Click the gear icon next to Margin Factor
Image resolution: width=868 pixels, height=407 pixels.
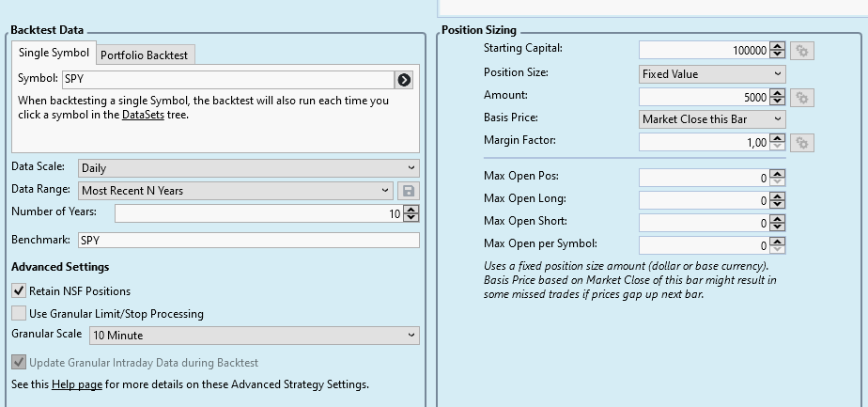(801, 143)
